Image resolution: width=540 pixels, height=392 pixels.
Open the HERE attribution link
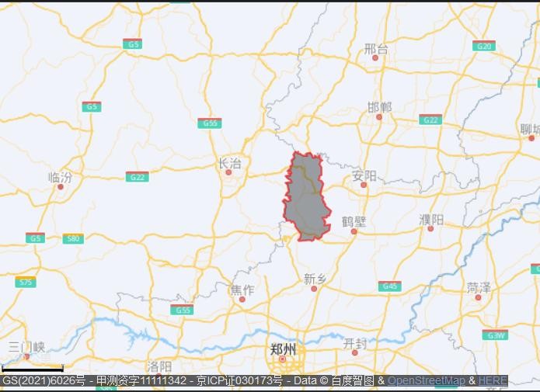pyautogui.click(x=493, y=381)
